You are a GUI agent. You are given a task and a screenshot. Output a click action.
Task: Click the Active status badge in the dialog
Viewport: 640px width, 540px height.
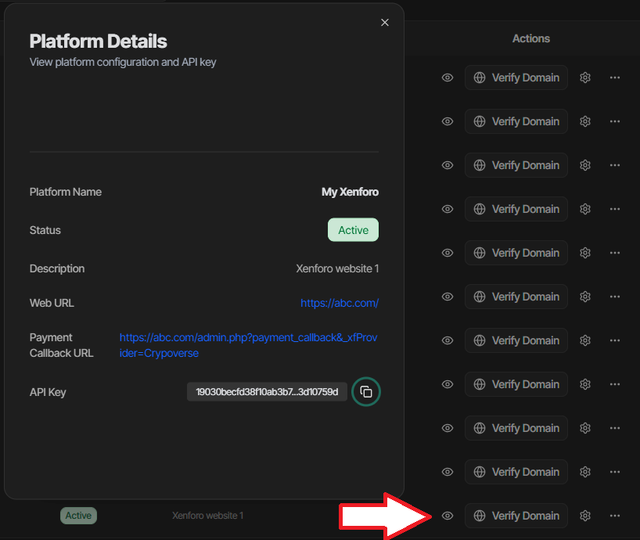click(353, 230)
